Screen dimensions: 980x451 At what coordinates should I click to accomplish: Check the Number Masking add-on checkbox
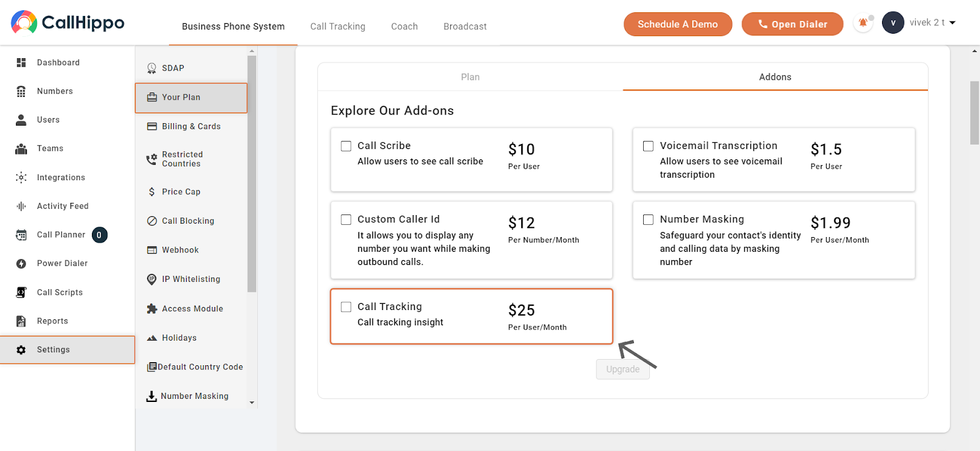pos(648,219)
